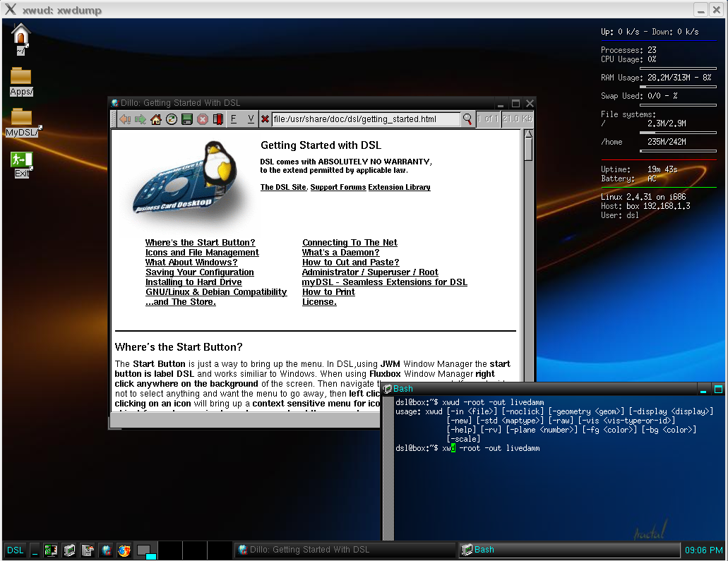
Task: Open the V menu in Dillo toolbar
Action: 251,119
